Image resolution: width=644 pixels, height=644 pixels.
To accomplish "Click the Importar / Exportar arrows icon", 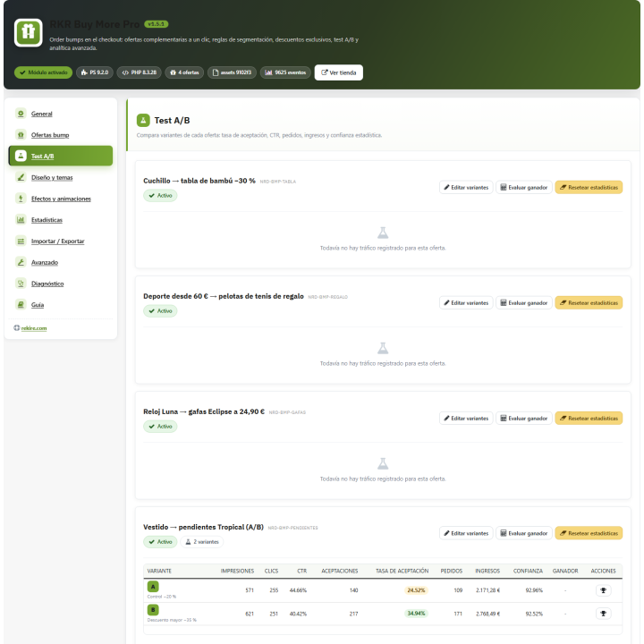I will pos(21,241).
